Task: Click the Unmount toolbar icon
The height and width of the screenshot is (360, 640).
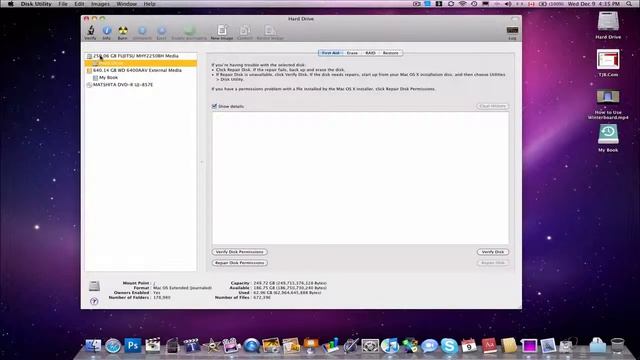Action: pyautogui.click(x=142, y=32)
